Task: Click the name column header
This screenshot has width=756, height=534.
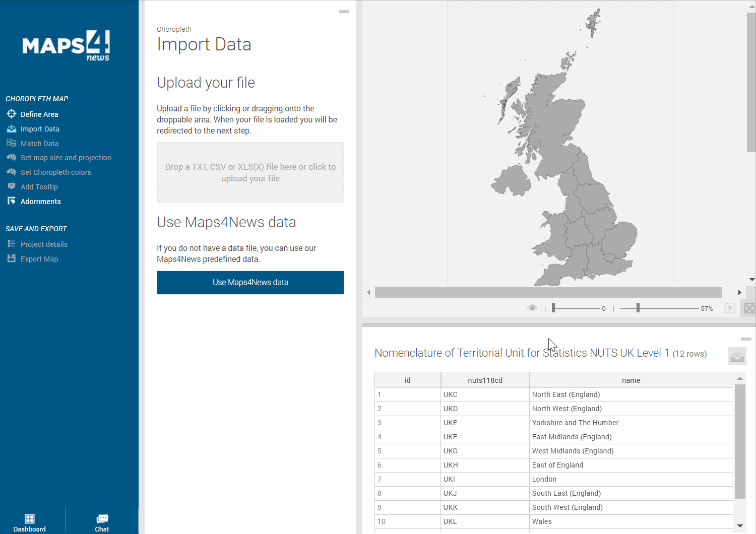Action: (x=631, y=380)
